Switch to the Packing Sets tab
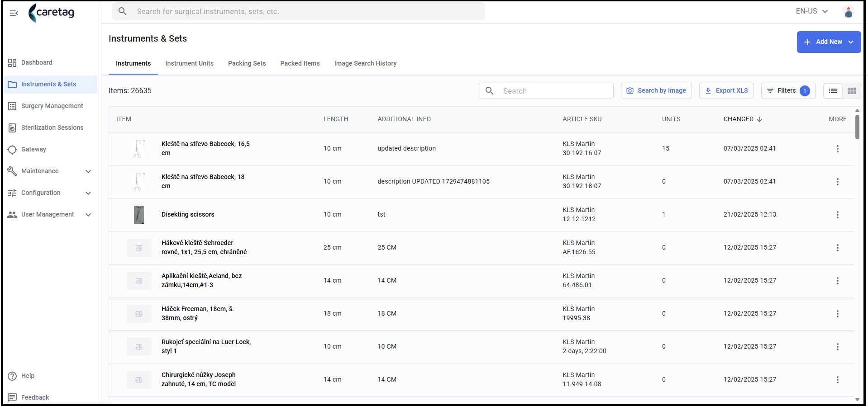868x406 pixels. pyautogui.click(x=247, y=64)
